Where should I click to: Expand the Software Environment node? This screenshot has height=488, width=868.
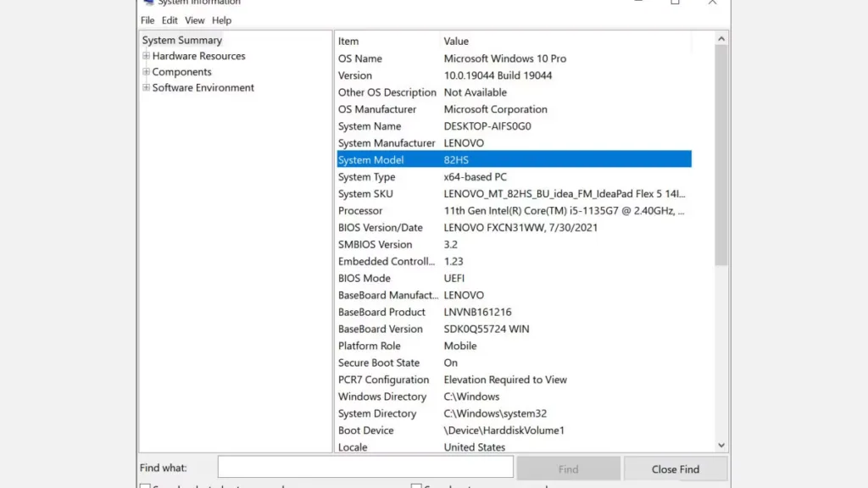(x=146, y=87)
